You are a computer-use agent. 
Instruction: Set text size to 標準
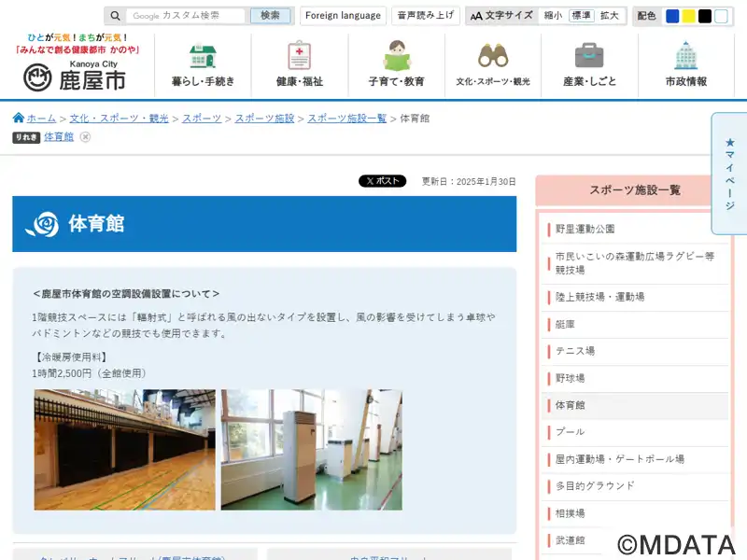click(x=581, y=16)
